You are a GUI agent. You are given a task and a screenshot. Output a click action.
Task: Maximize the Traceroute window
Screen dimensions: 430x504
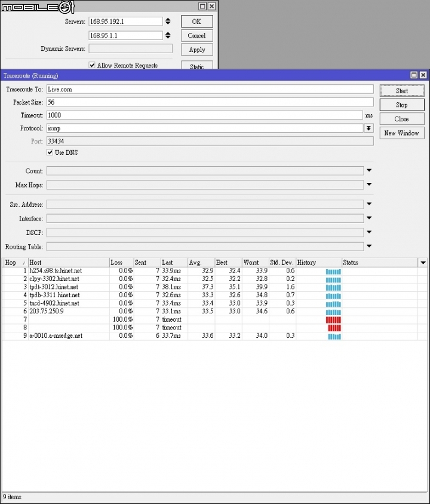click(414, 75)
